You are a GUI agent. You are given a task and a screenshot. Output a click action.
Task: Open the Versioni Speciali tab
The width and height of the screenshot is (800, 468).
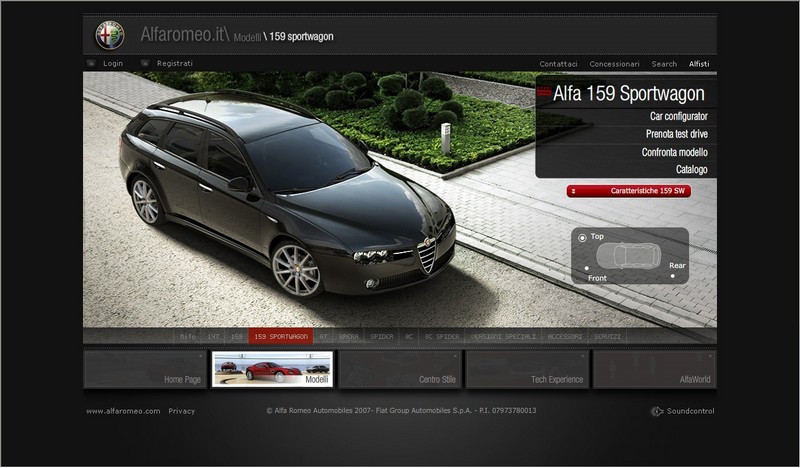click(x=503, y=337)
